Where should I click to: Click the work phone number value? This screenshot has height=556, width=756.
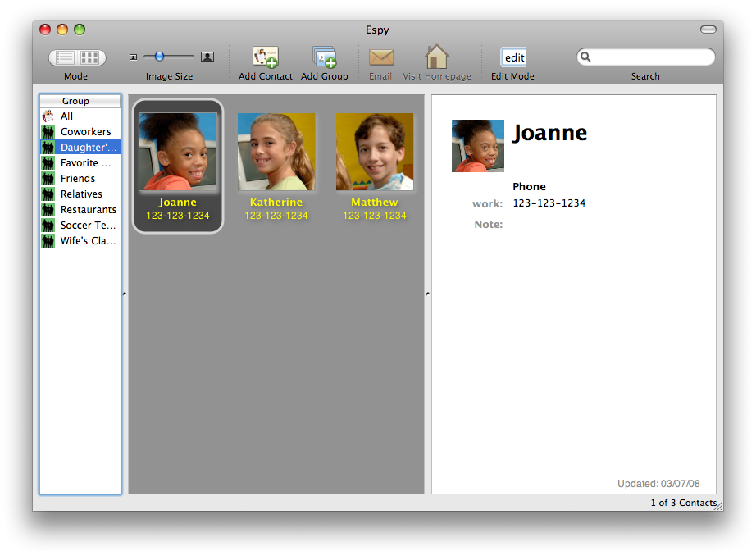[549, 203]
